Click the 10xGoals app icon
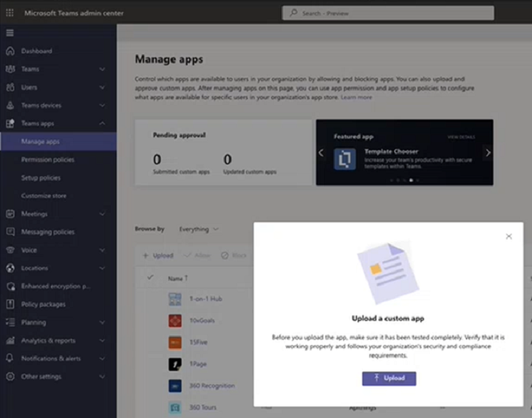This screenshot has width=532, height=418. coord(174,321)
